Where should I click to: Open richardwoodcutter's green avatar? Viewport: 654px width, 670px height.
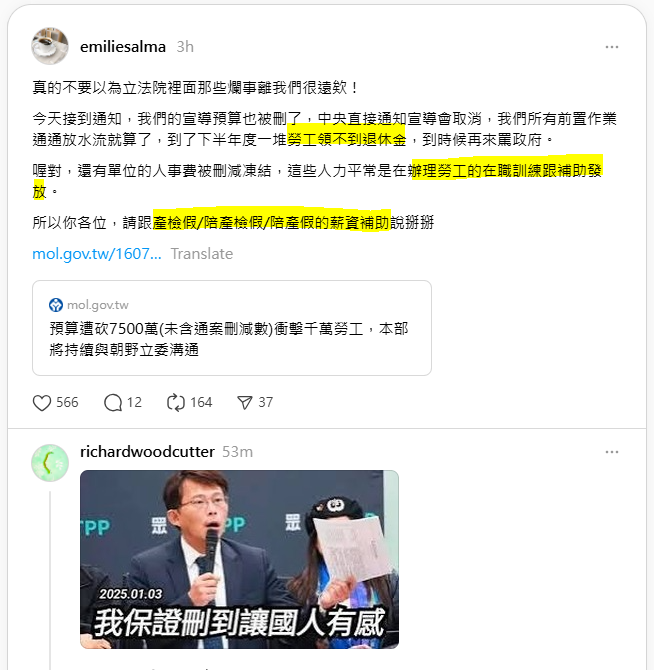tap(50, 463)
